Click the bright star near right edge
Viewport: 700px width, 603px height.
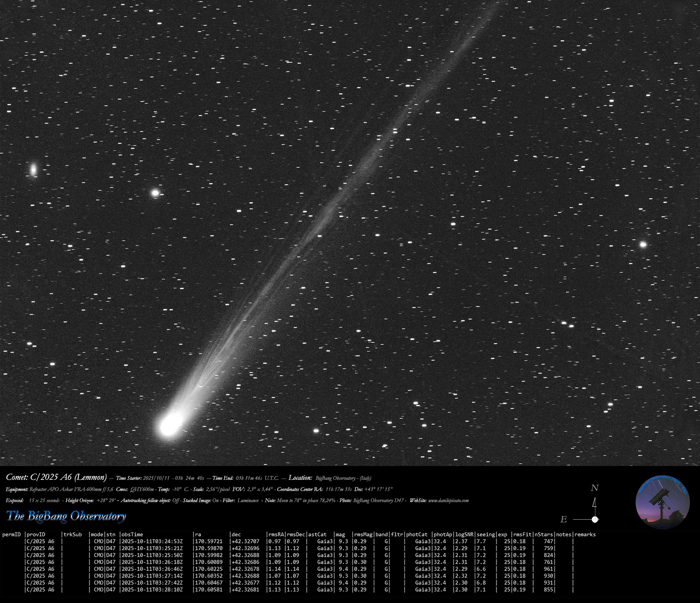(x=643, y=244)
